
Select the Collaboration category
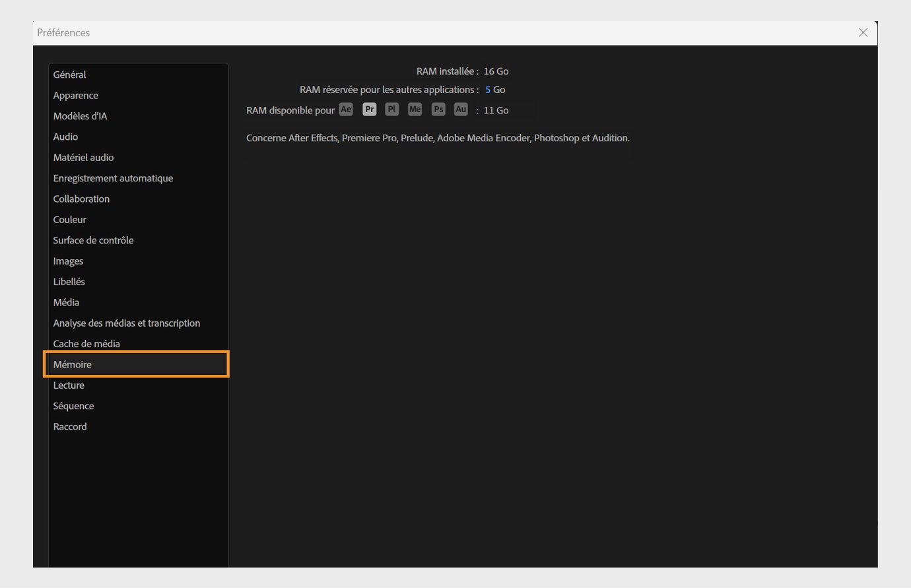click(81, 199)
